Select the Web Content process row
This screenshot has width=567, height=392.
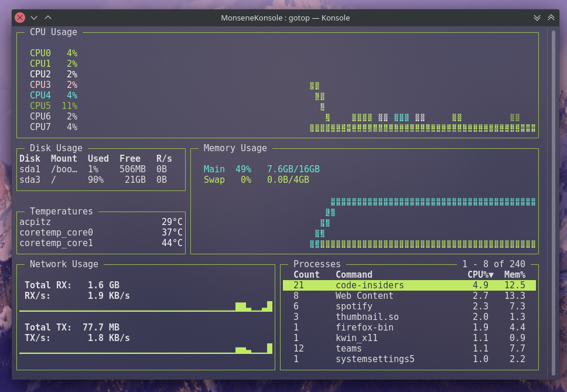409,295
